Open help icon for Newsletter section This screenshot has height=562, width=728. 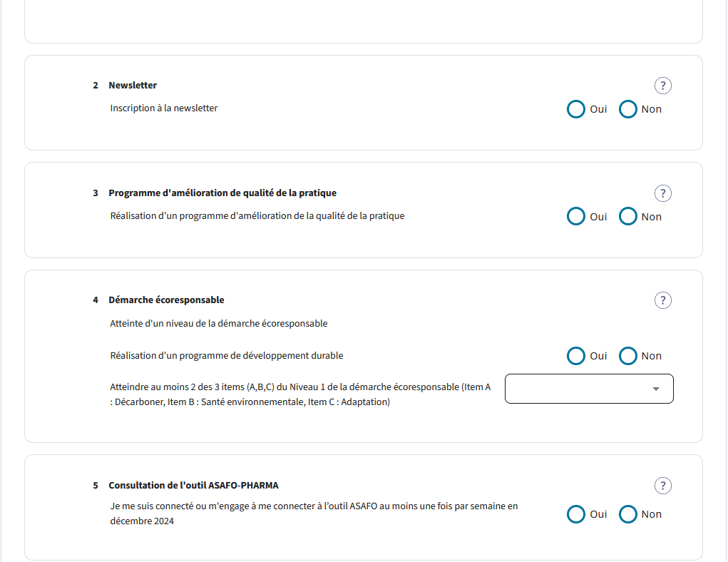coord(662,86)
